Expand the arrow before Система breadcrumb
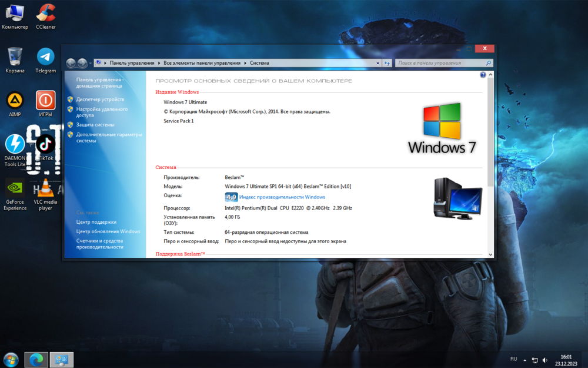This screenshot has height=368, width=588. tap(245, 63)
